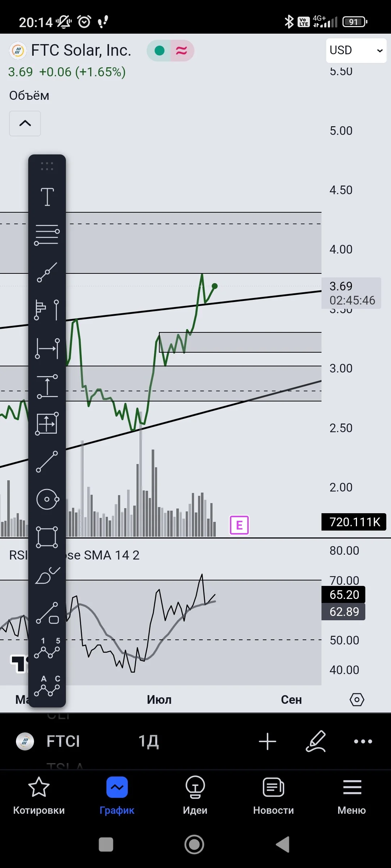Tap the earnings E marker
Image resolution: width=391 pixels, height=868 pixels.
click(239, 525)
